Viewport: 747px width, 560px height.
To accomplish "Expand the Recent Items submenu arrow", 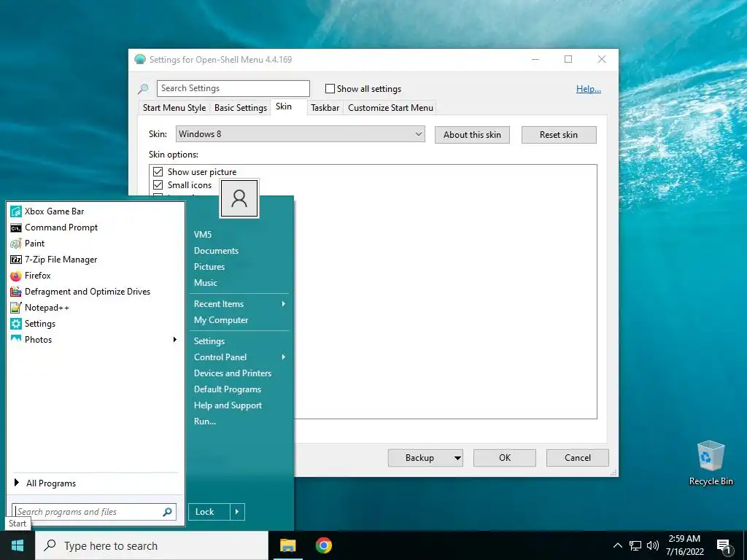I will tap(284, 304).
